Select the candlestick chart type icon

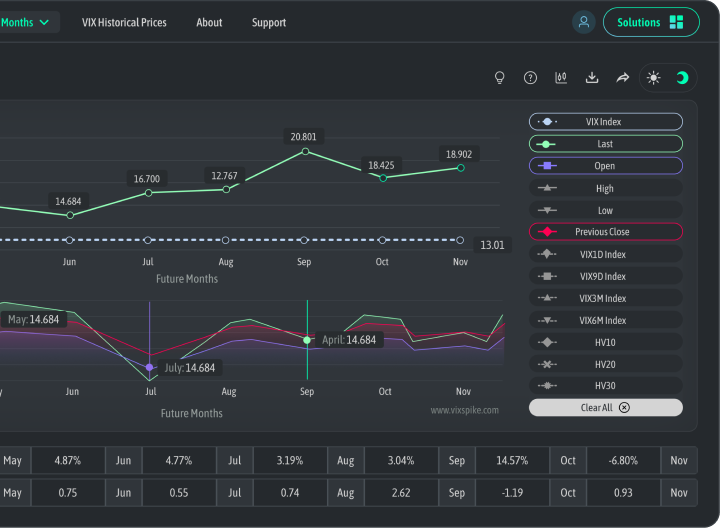(561, 78)
